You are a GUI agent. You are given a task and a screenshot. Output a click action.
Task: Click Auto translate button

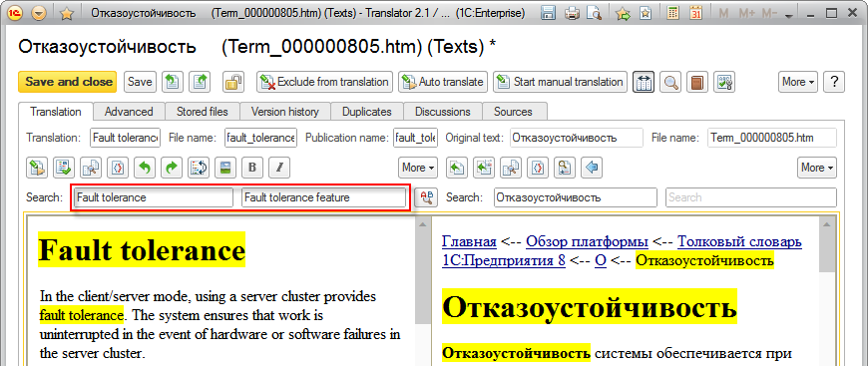click(443, 82)
